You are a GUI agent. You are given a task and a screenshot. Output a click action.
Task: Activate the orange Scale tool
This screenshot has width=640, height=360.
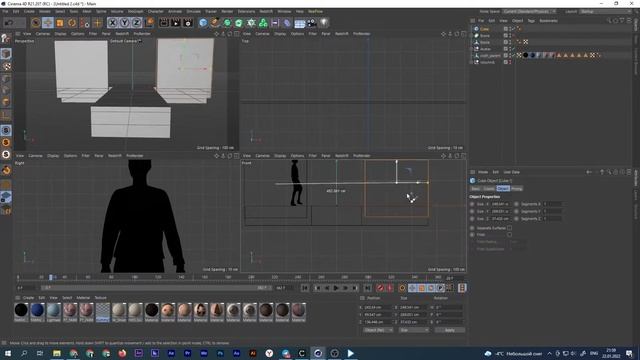[60, 23]
